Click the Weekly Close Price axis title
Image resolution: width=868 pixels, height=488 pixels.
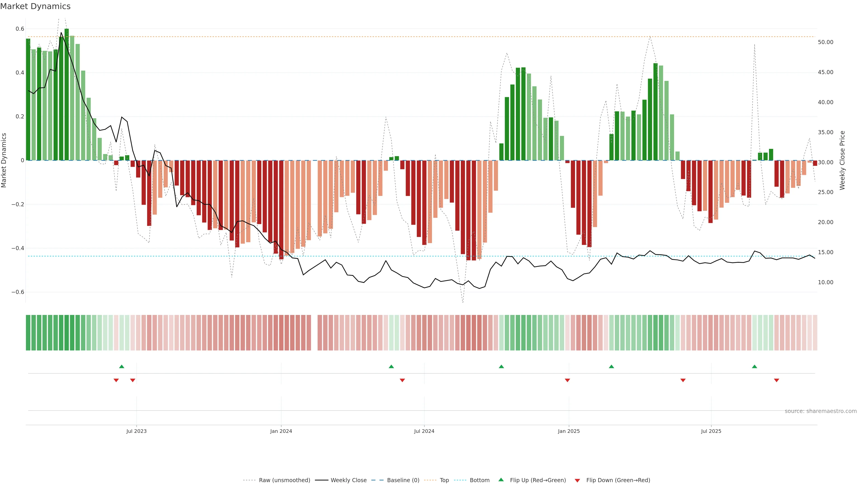click(842, 160)
